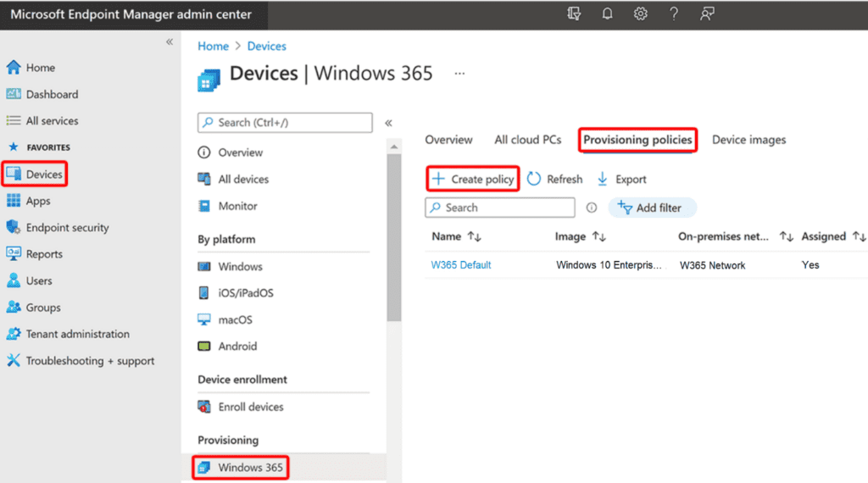The height and width of the screenshot is (483, 868).
Task: Click the Devices | Windows 365 title icon
Action: point(209,80)
